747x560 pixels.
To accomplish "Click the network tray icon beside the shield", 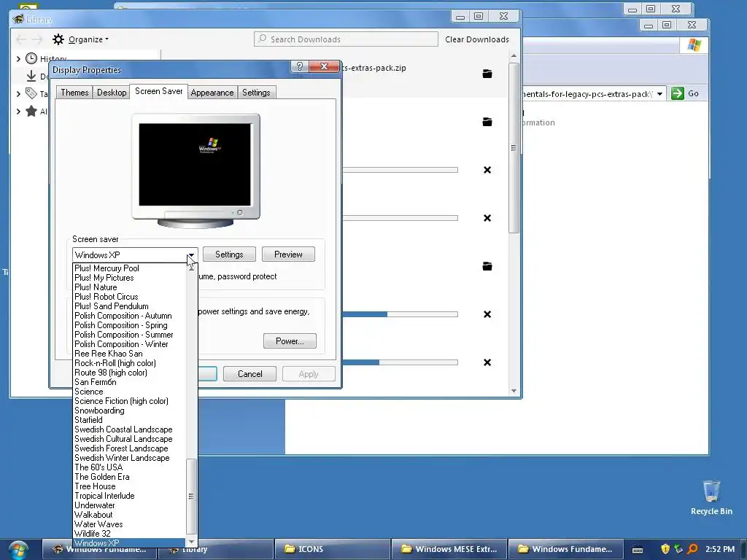I will [x=678, y=549].
